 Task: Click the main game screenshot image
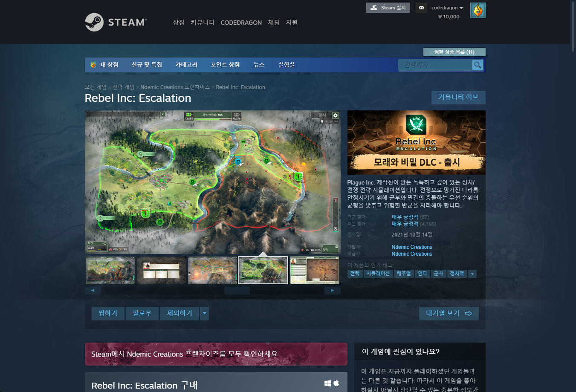click(212, 182)
